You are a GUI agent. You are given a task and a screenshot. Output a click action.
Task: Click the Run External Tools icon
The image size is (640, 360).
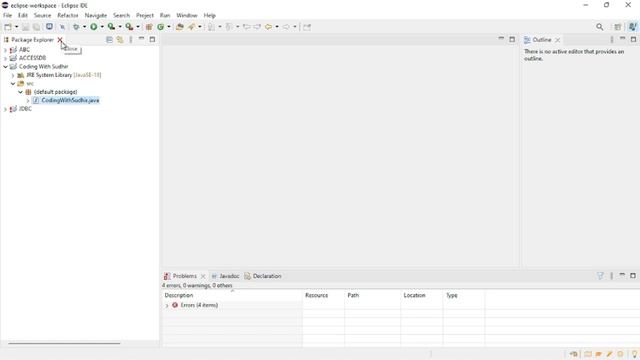point(129,27)
